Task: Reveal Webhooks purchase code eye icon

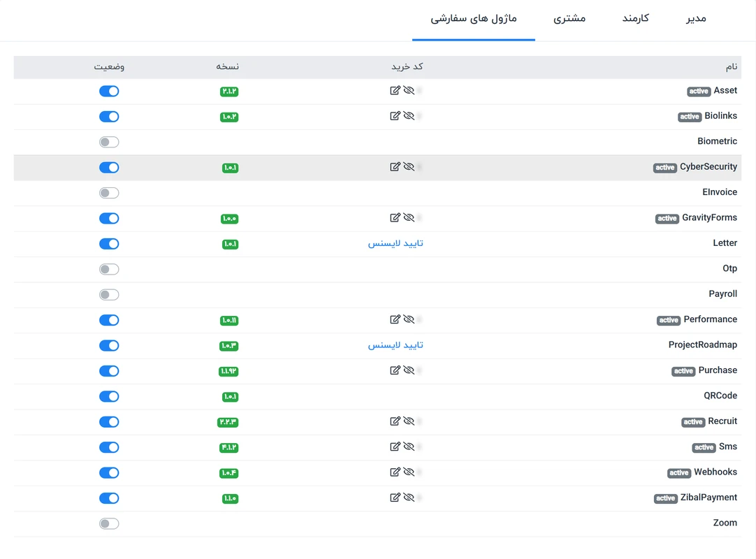Action: coord(409,472)
